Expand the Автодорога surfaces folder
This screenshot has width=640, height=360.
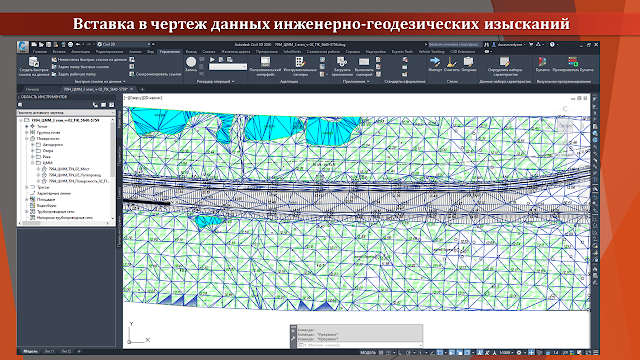coord(33,144)
